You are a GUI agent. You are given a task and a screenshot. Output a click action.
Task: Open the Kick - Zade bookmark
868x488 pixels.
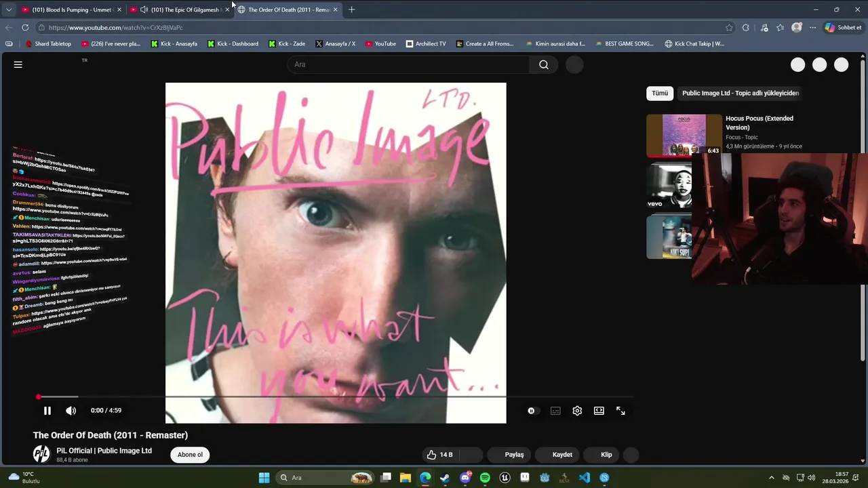[287, 44]
